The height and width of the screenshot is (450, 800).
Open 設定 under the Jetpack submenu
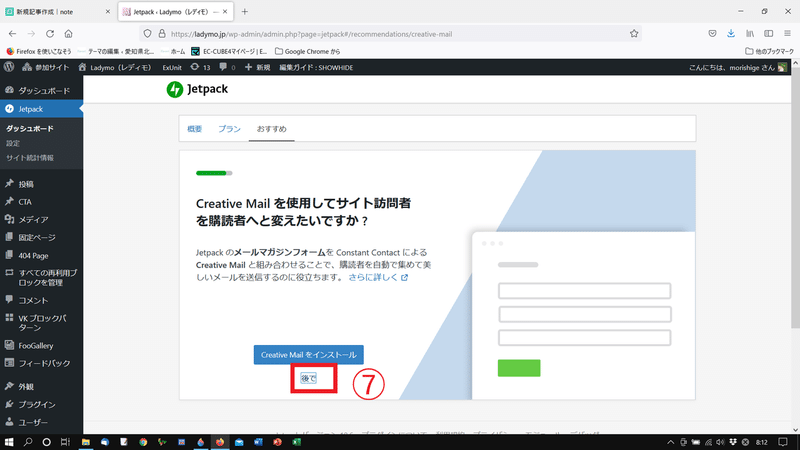click(x=13, y=143)
